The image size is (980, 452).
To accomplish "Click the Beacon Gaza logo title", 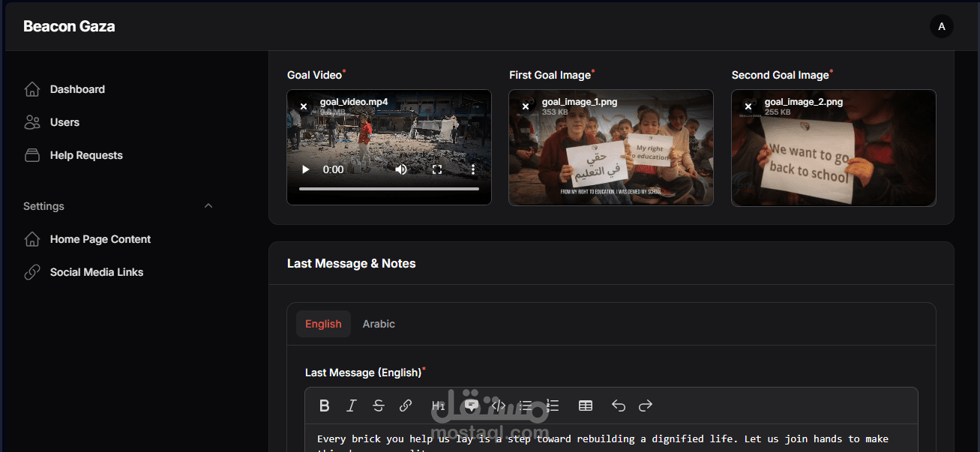I will tap(69, 26).
